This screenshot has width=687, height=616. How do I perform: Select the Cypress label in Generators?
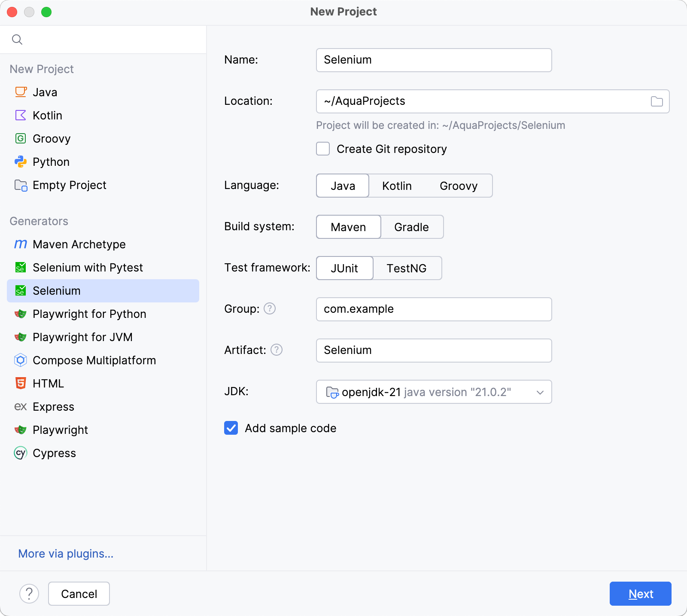tap(54, 453)
